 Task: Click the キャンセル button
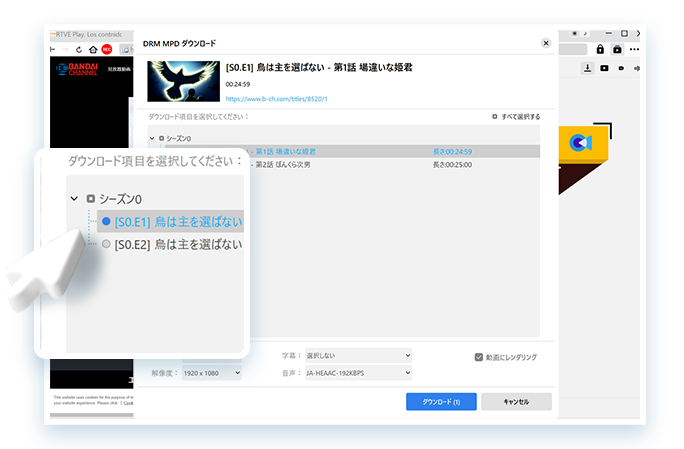[x=516, y=402]
